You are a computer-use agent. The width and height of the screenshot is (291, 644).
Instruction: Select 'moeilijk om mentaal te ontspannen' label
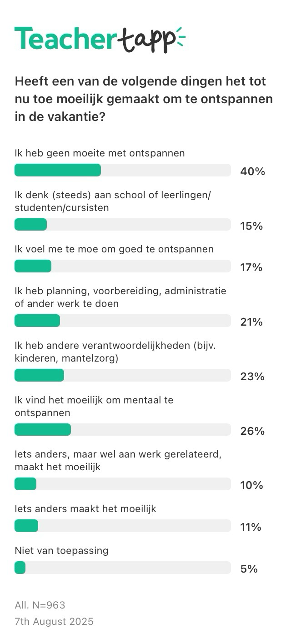coord(94,406)
